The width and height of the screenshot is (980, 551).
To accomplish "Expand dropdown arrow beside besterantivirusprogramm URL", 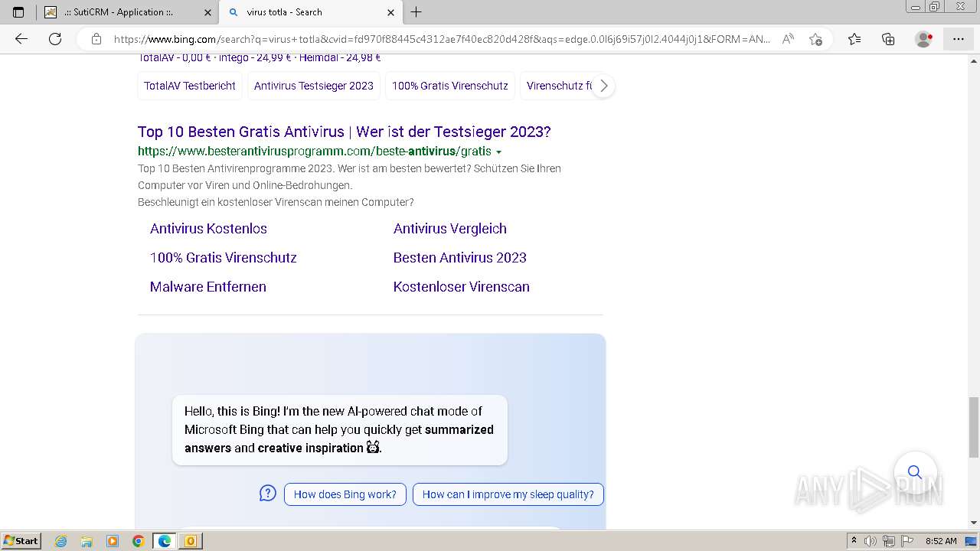I will pyautogui.click(x=499, y=152).
